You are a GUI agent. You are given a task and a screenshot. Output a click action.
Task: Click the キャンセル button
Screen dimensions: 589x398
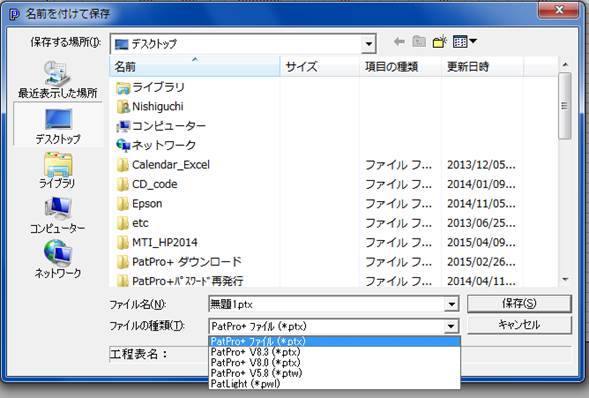pyautogui.click(x=519, y=325)
